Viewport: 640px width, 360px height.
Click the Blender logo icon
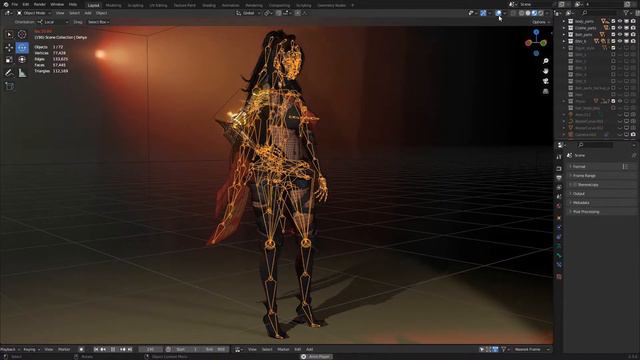pyautogui.click(x=5, y=4)
